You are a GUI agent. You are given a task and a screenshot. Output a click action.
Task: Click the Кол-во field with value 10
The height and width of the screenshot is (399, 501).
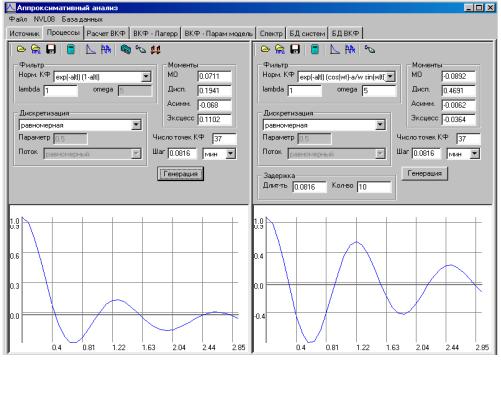[374, 187]
